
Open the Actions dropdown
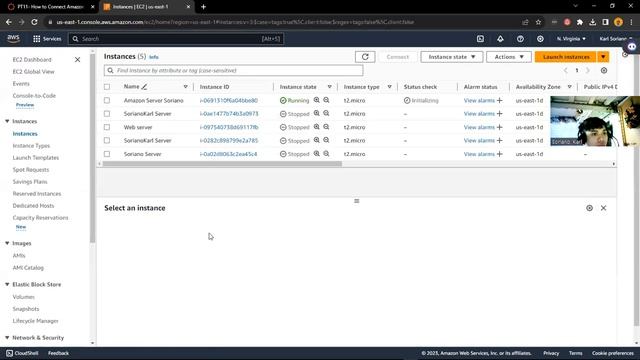(509, 57)
